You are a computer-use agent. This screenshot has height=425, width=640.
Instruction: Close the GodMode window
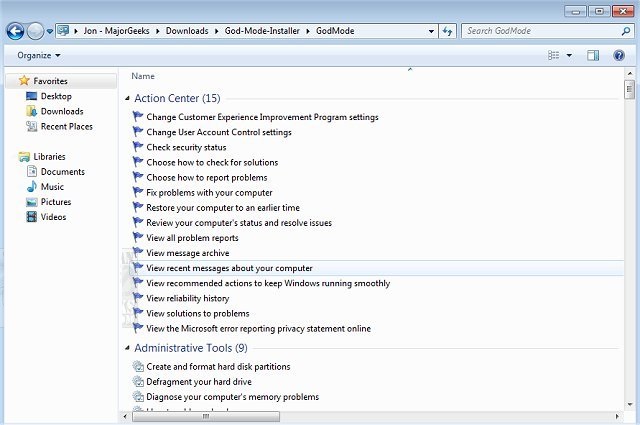coord(623,11)
